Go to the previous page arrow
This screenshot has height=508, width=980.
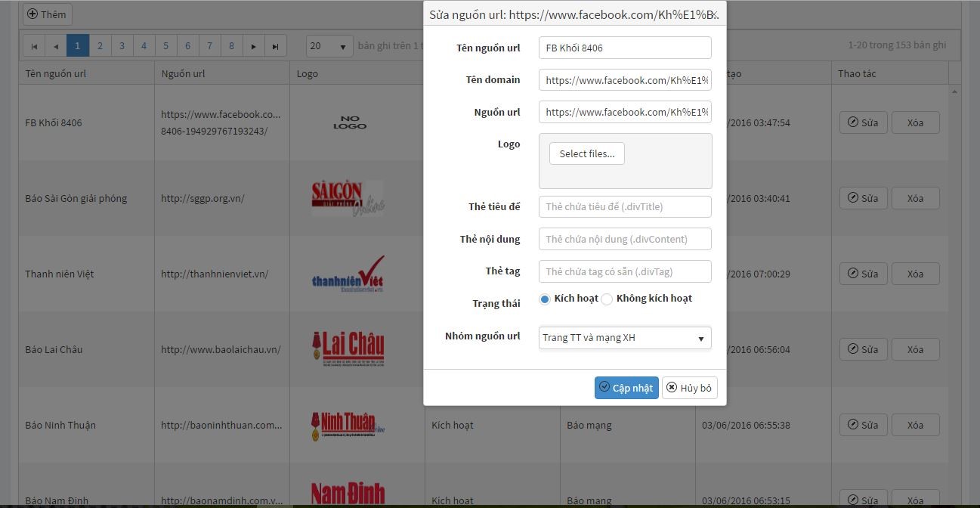point(56,46)
